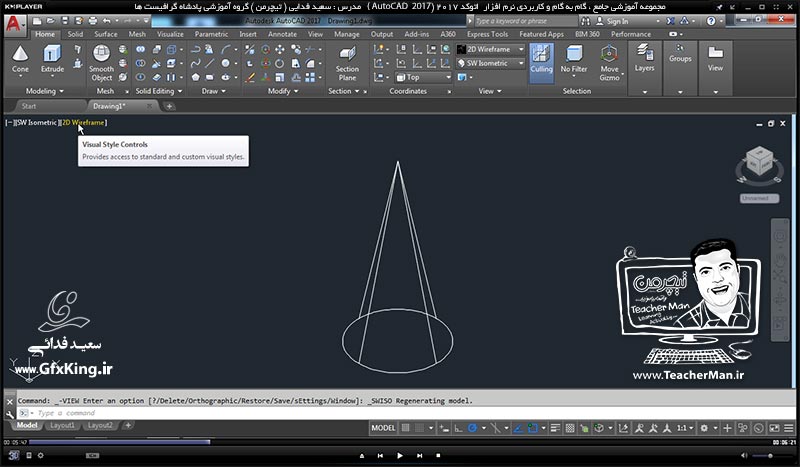Open file using the Open folder icon
This screenshot has height=467, width=800.
point(51,21)
